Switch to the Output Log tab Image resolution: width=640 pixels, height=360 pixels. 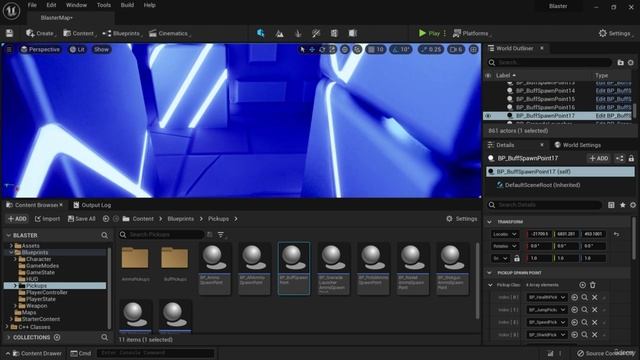tap(92, 205)
